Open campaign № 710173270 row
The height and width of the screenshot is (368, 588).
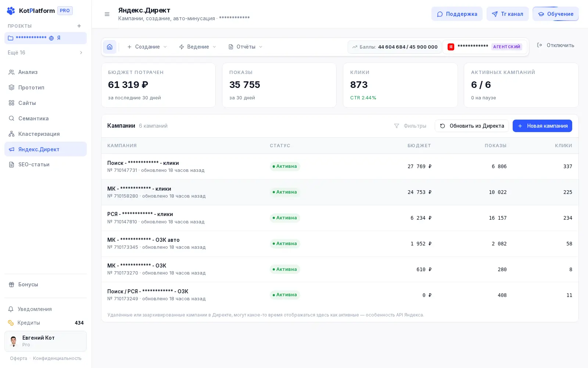[340, 269]
